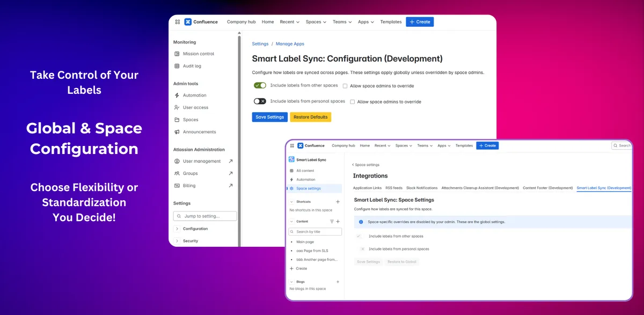This screenshot has width=644, height=315.
Task: Open the Recent dropdown in the Configuration window
Action: tap(290, 22)
